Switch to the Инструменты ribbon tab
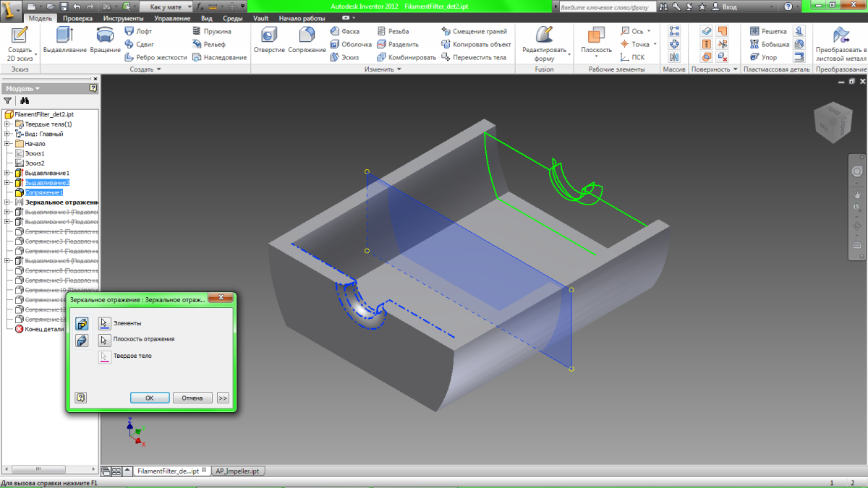The image size is (868, 488). pyautogui.click(x=122, y=18)
